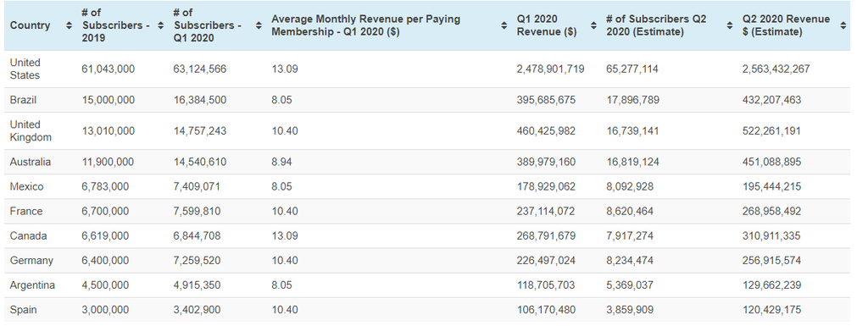
Task: Sort by Average Monthly Revenue arrow icon
Action: 504,25
